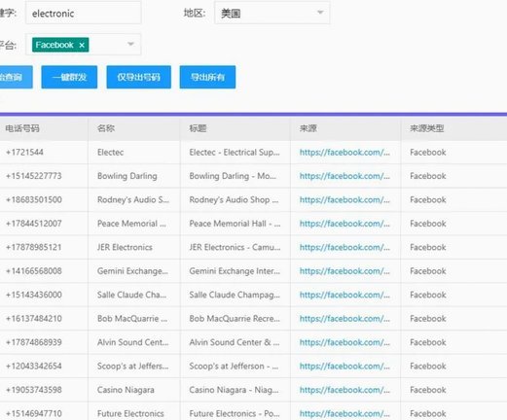507x420 pixels.
Task: Click the 名称 column header
Action: coord(106,128)
